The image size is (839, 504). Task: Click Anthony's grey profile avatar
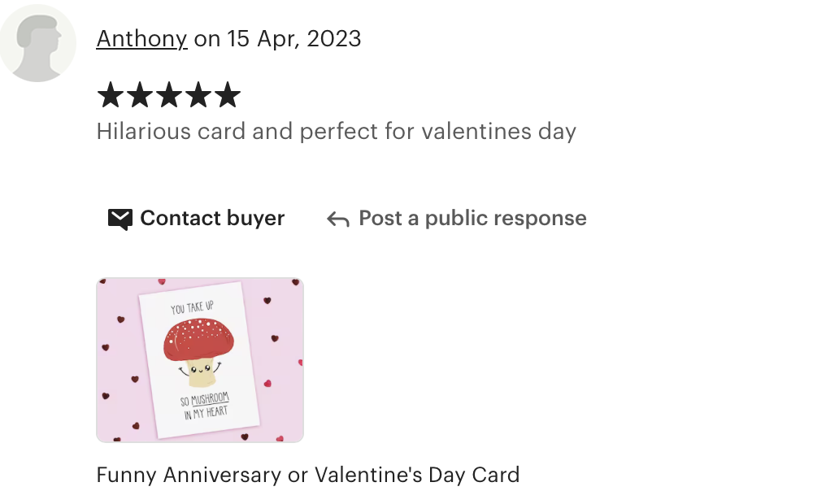point(37,43)
